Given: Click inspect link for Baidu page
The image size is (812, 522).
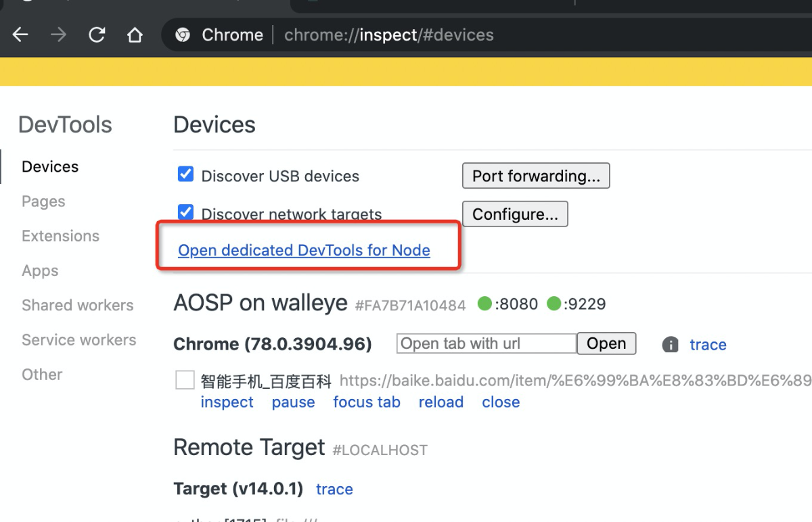Looking at the screenshot, I should coord(227,402).
